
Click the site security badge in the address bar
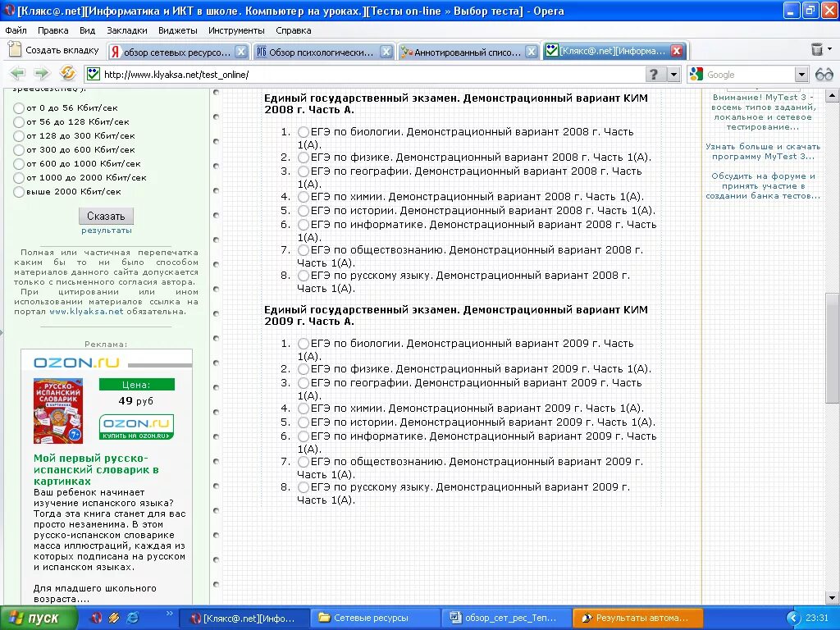tap(94, 74)
